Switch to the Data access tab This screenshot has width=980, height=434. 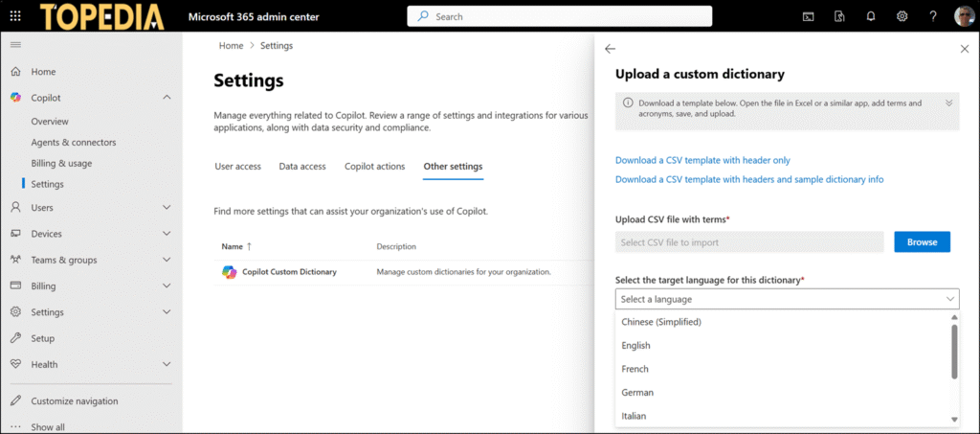(x=302, y=167)
